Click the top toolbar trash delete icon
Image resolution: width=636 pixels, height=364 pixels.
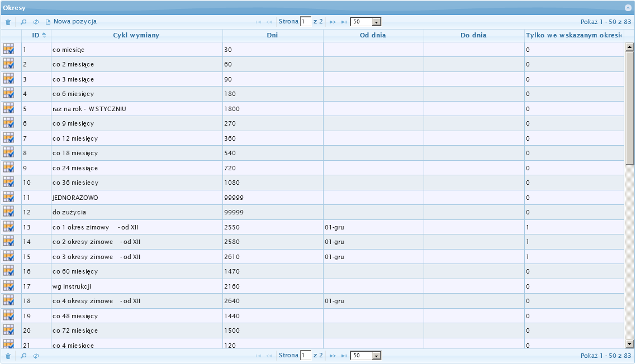(8, 22)
